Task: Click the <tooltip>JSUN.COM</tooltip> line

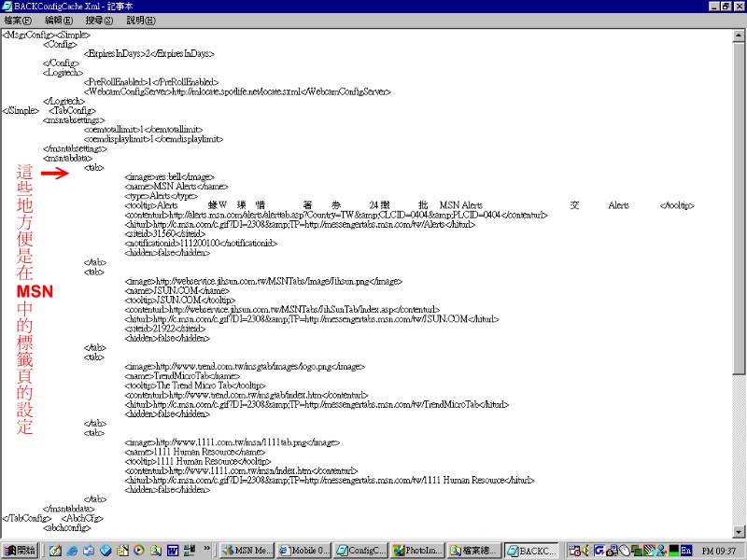Action: pos(180,300)
